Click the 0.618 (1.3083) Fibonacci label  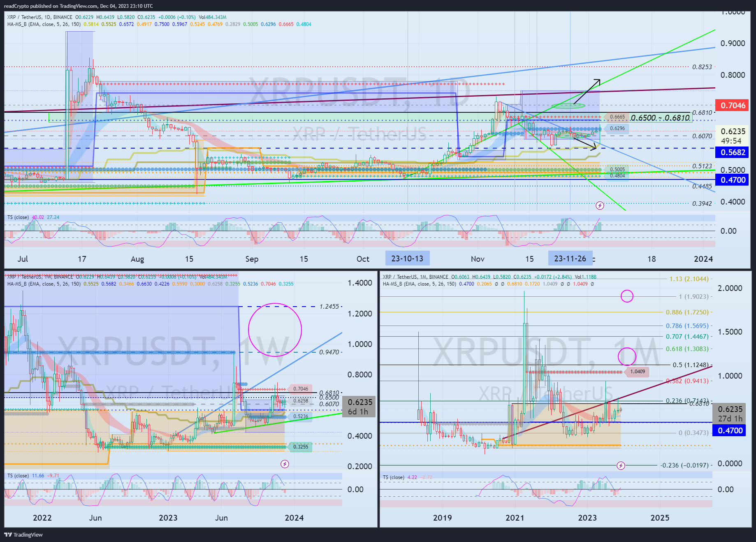[x=687, y=349]
